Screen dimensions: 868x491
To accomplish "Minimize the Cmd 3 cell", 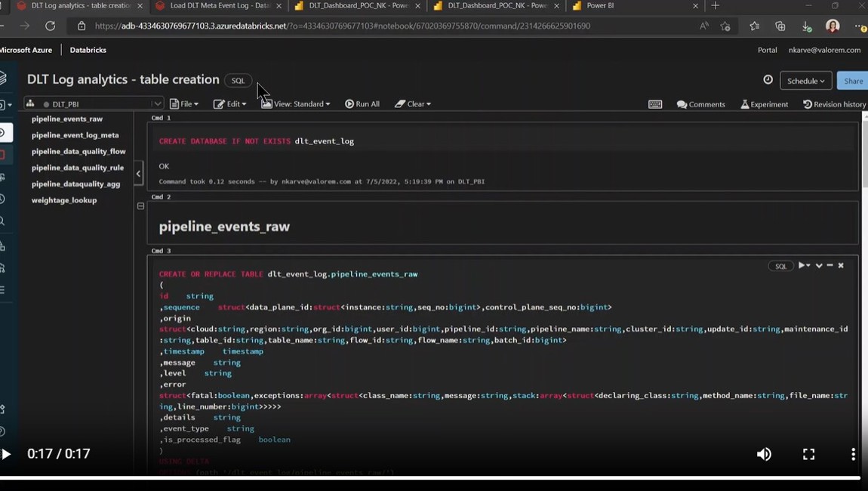I will click(x=830, y=266).
